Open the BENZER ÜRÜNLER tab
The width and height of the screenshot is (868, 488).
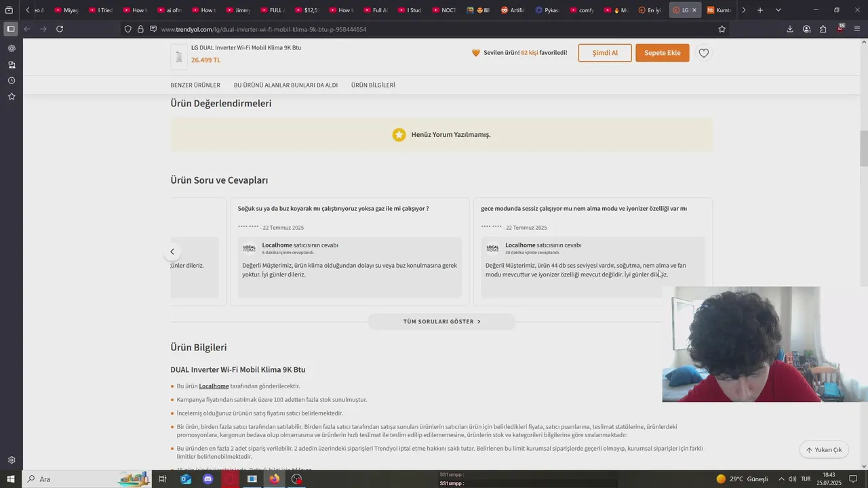coord(195,85)
